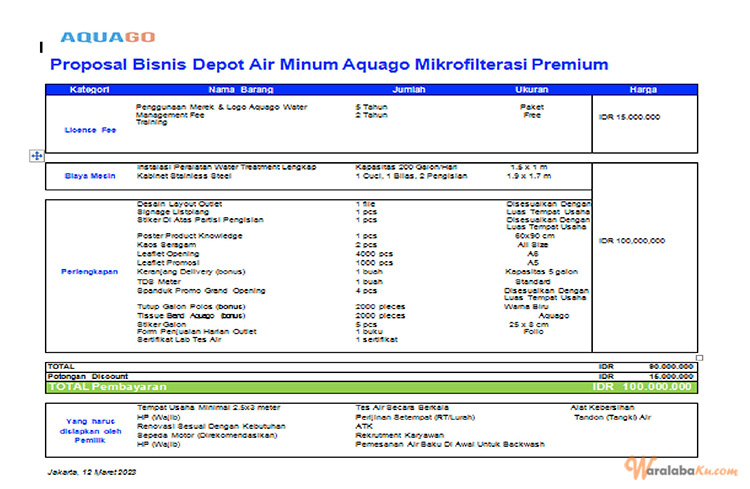The height and width of the screenshot is (489, 750).
Task: Click 'Leaflet Promosi'
Action: point(168,263)
